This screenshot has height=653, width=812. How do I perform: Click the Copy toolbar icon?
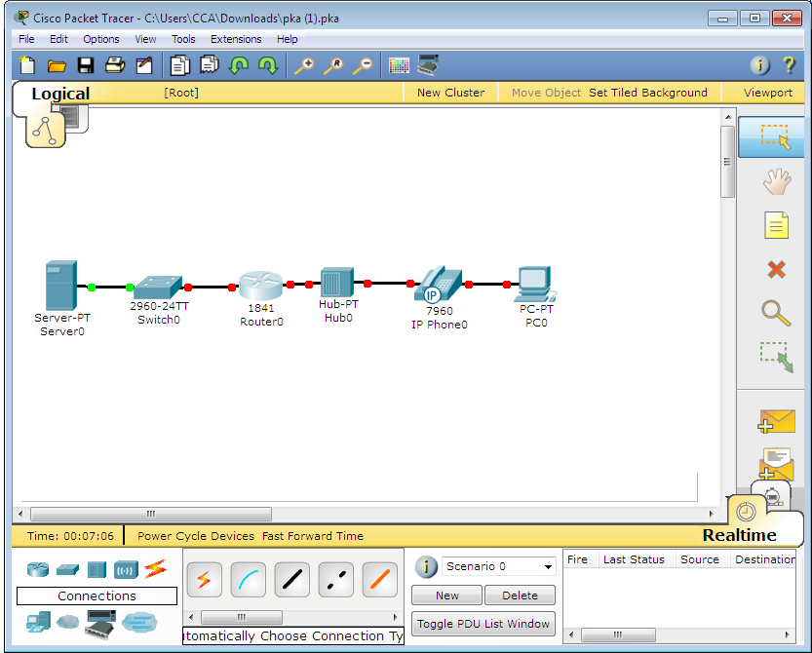pos(179,65)
